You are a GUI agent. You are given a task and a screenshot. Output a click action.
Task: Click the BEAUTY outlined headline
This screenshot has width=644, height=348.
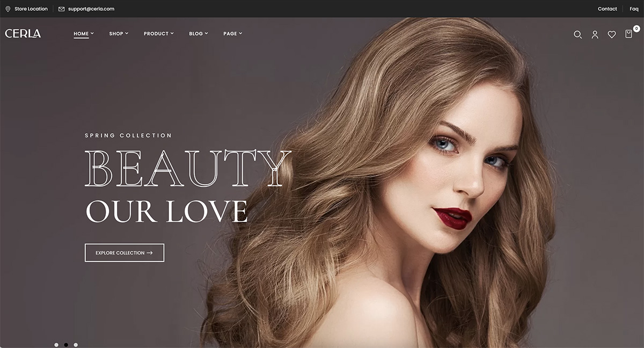point(188,168)
